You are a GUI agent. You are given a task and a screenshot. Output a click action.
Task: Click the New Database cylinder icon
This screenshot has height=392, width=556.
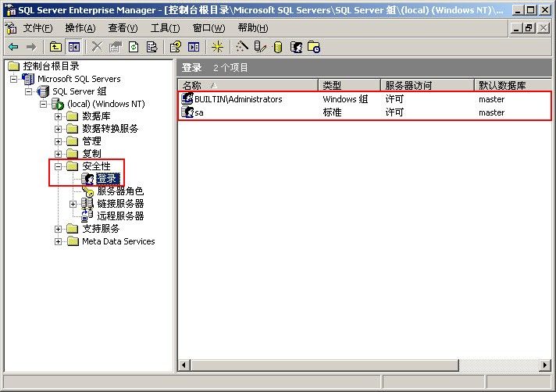(x=278, y=47)
